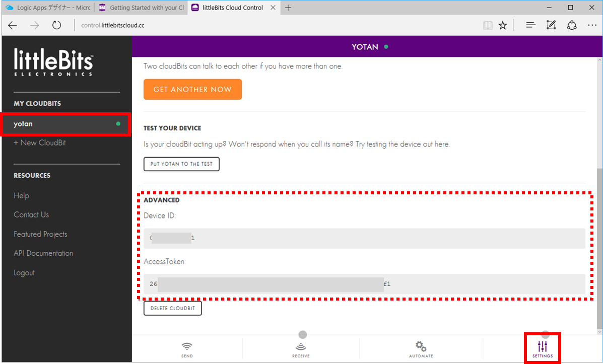Click PUT YOTAN TO THE TEST button
The height and width of the screenshot is (364, 603).
point(181,164)
